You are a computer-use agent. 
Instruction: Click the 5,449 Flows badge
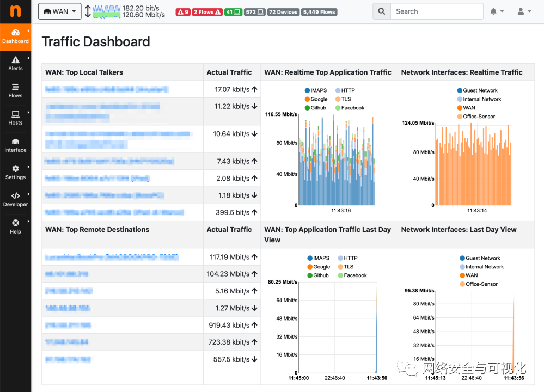(x=319, y=12)
